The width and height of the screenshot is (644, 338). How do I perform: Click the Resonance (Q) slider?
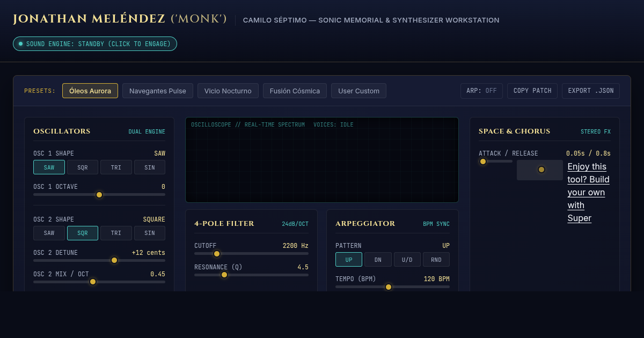point(251,275)
